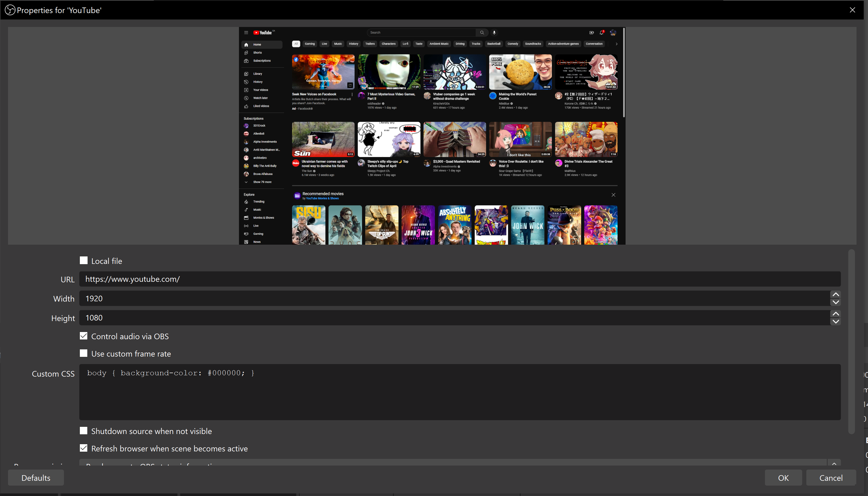Select the Soundtracks filter chip
The image size is (868, 496).
pos(533,44)
